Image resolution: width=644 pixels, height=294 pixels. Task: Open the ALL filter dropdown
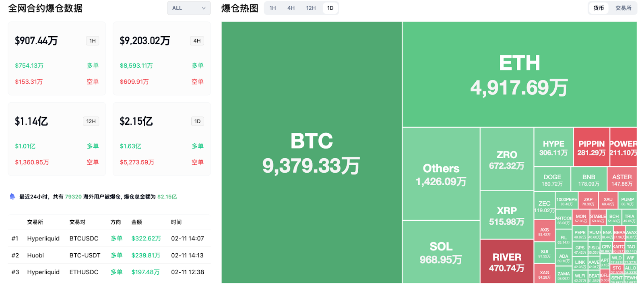(188, 8)
